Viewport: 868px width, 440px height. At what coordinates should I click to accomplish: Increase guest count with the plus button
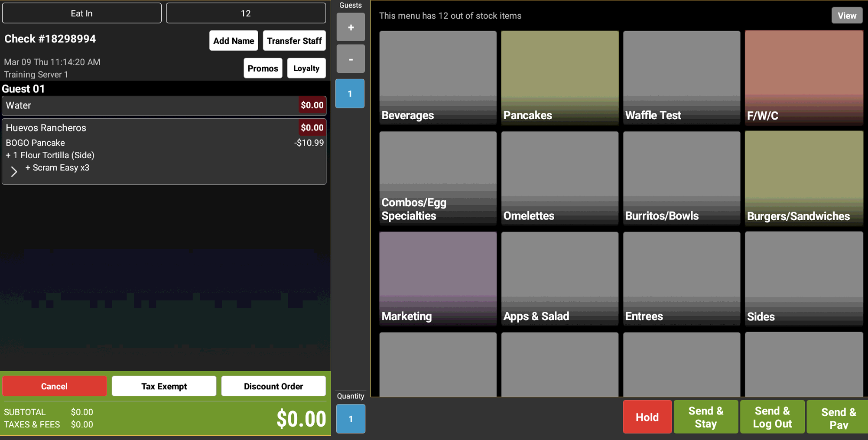pos(351,27)
